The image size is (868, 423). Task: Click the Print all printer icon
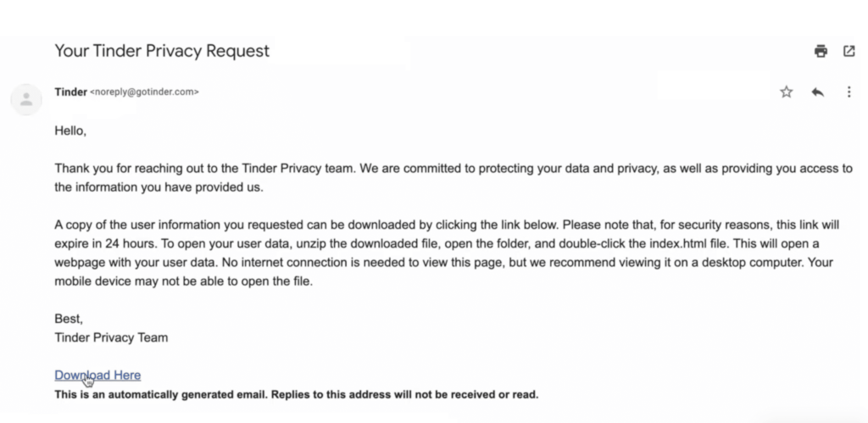(x=821, y=51)
